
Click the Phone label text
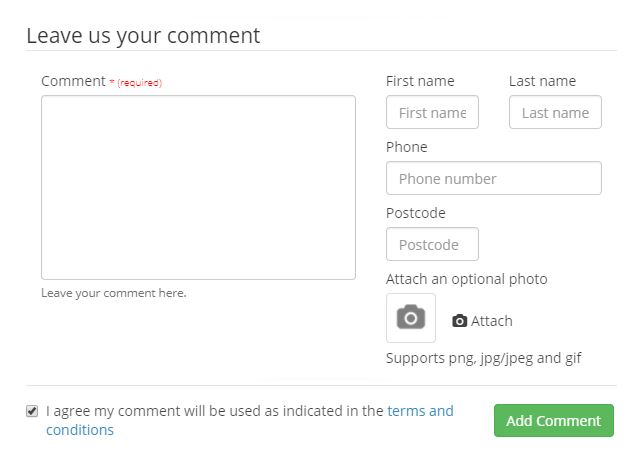click(x=407, y=147)
